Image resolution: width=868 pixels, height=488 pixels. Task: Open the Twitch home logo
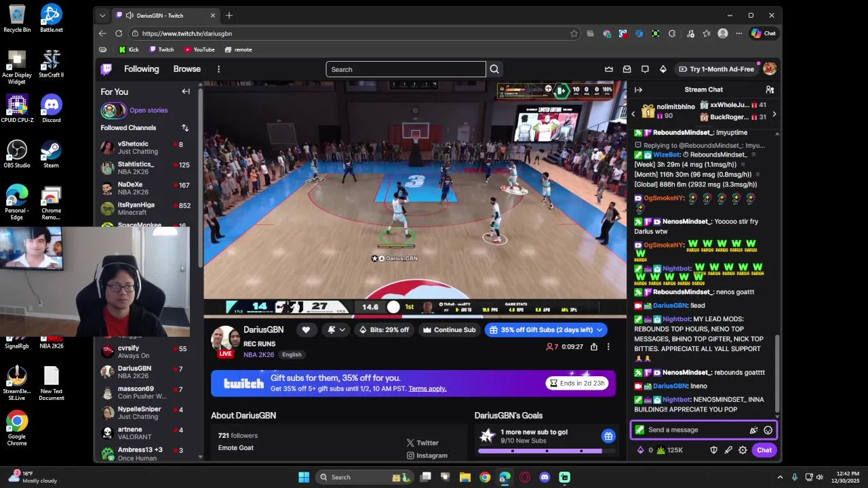coord(106,69)
